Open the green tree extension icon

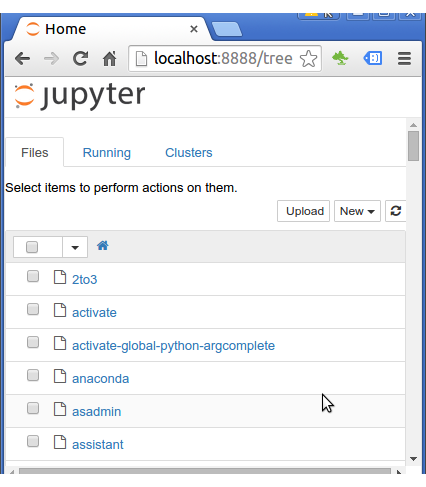[x=340, y=58]
